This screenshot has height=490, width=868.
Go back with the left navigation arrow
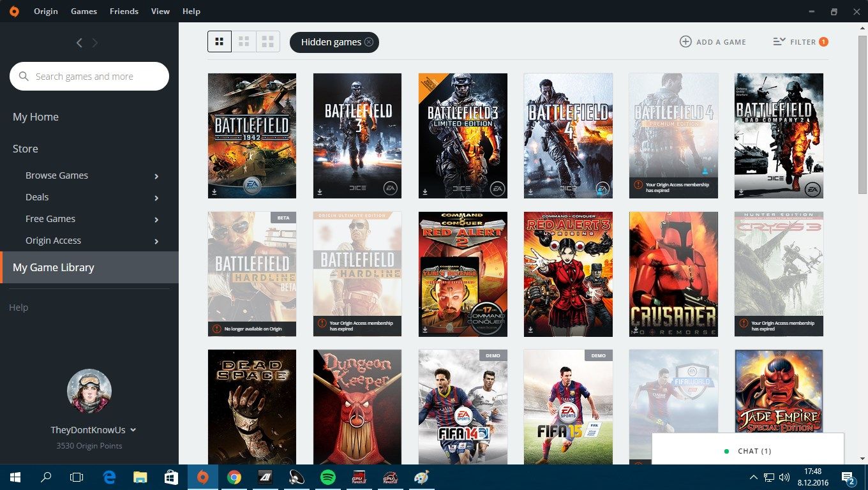pos(79,43)
